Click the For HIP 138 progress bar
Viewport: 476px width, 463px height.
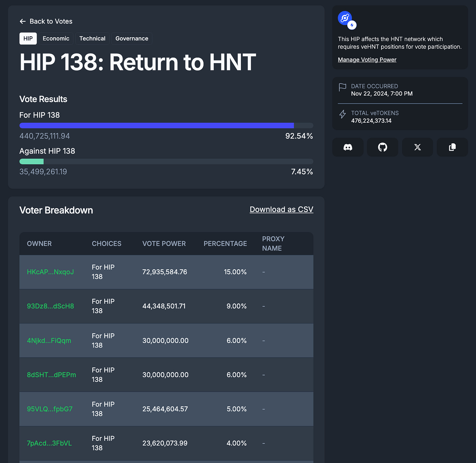166,126
